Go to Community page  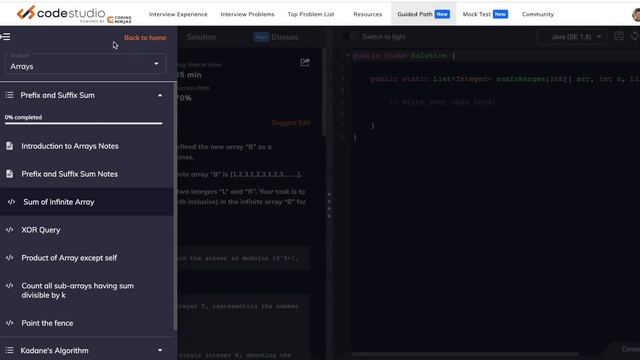point(538,14)
